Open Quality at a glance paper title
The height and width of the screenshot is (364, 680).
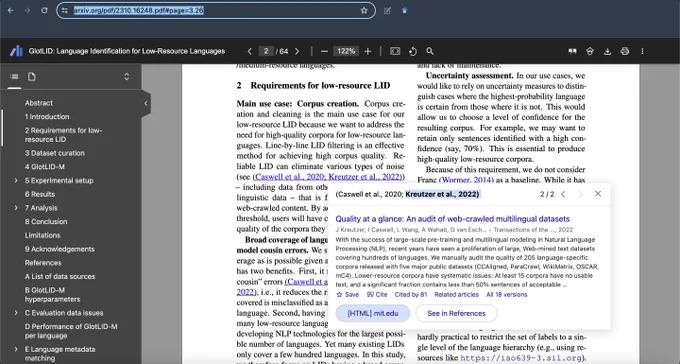click(x=453, y=219)
